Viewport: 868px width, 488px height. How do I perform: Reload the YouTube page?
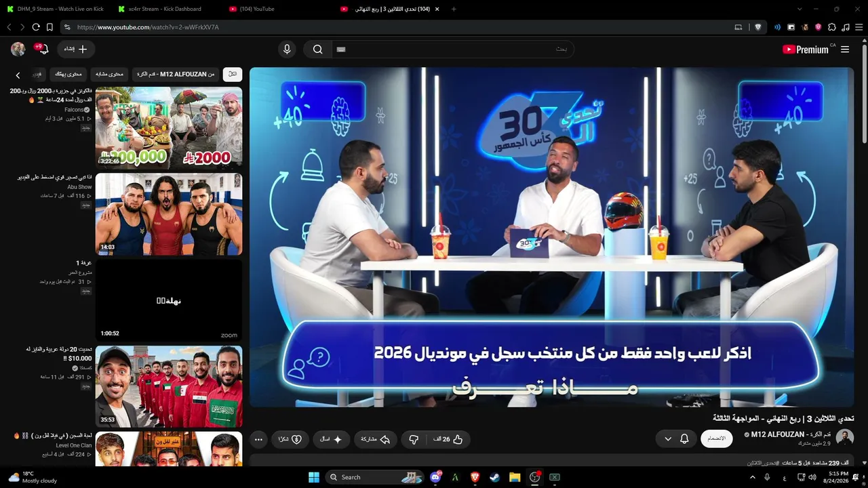pos(36,27)
